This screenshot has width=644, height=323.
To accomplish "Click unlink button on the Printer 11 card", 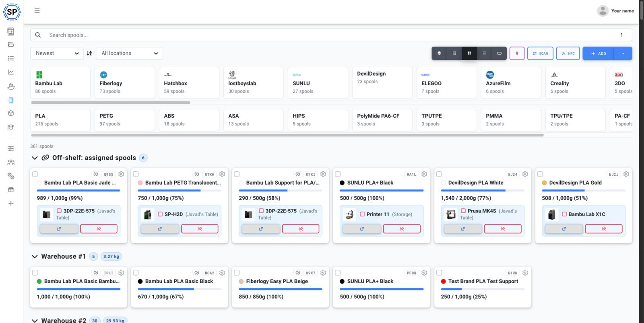I will [x=402, y=229].
